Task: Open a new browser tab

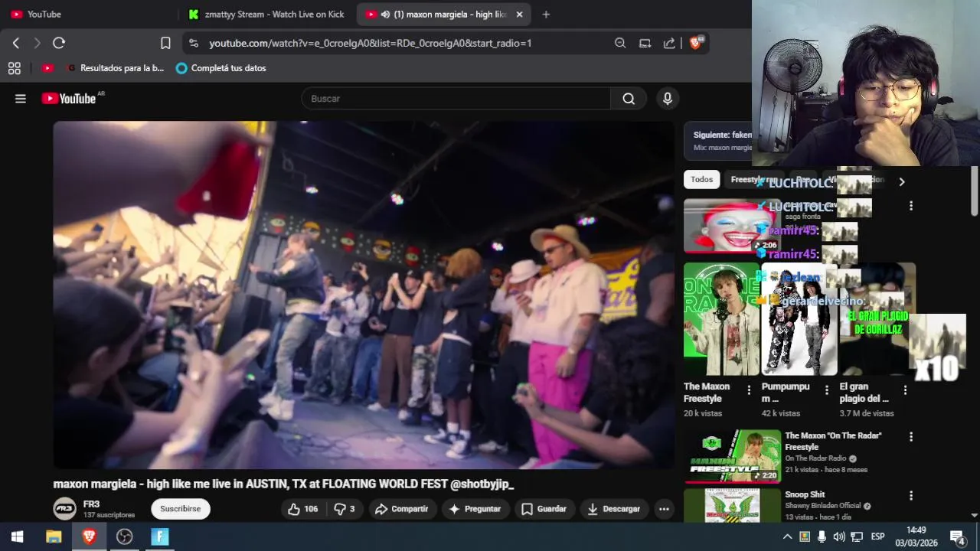Action: 546,14
